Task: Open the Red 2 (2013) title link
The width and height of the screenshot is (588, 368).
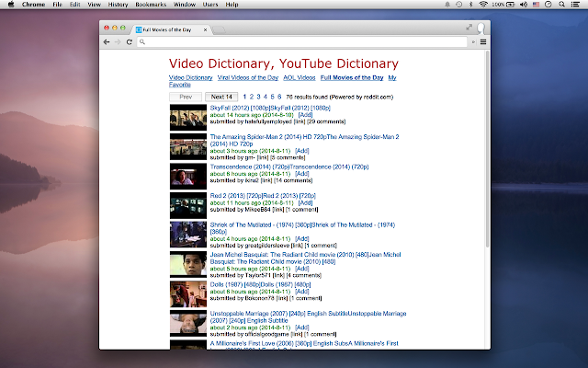Action: [263, 196]
